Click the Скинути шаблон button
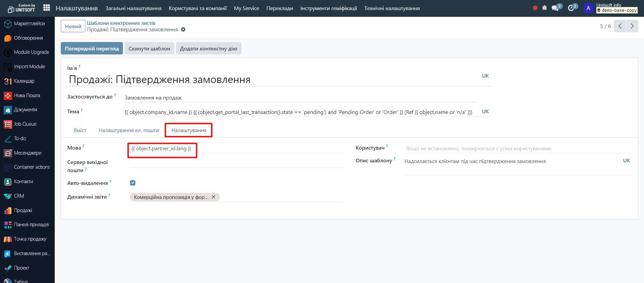644x283 pixels. tap(149, 48)
